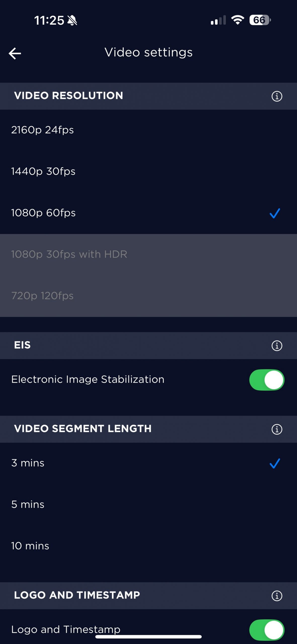Tap the battery indicator icon
297x644 pixels.
tap(260, 20)
